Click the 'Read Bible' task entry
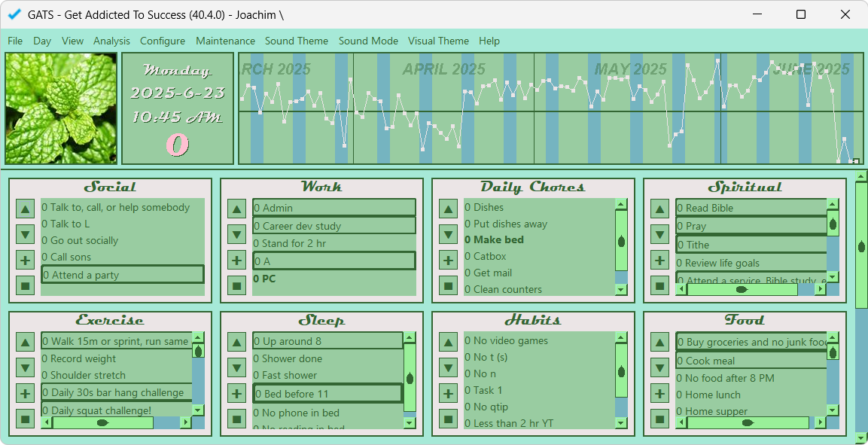This screenshot has width=868, height=445. tap(750, 208)
